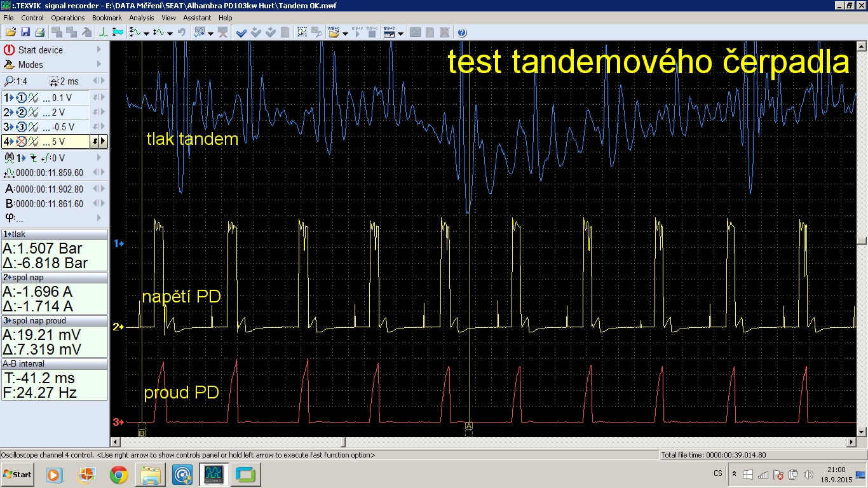Click the phase φ measurement row
Image resolution: width=868 pixels, height=488 pixels.
tap(55, 218)
